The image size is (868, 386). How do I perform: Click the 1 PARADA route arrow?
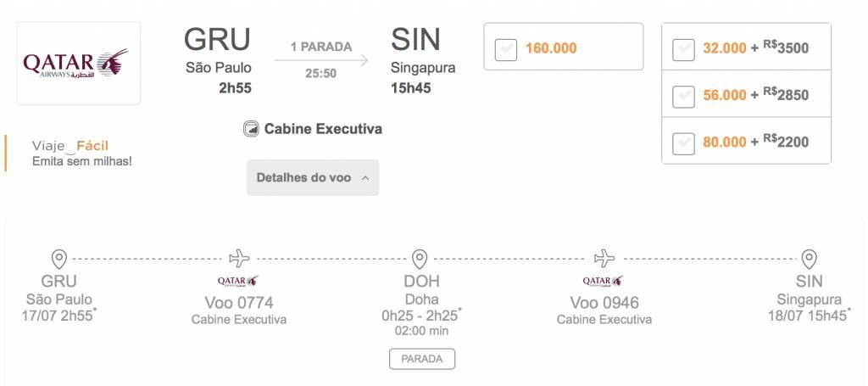[x=321, y=60]
